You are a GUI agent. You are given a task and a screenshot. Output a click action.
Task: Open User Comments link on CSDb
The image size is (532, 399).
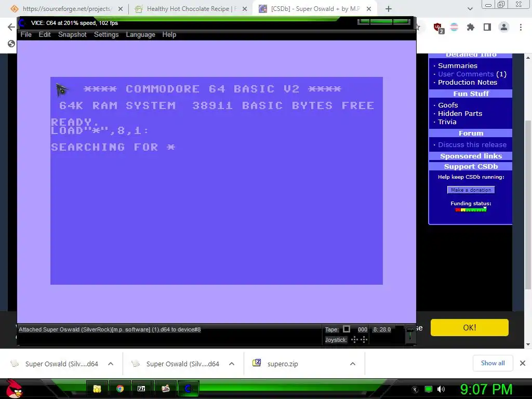click(x=465, y=74)
